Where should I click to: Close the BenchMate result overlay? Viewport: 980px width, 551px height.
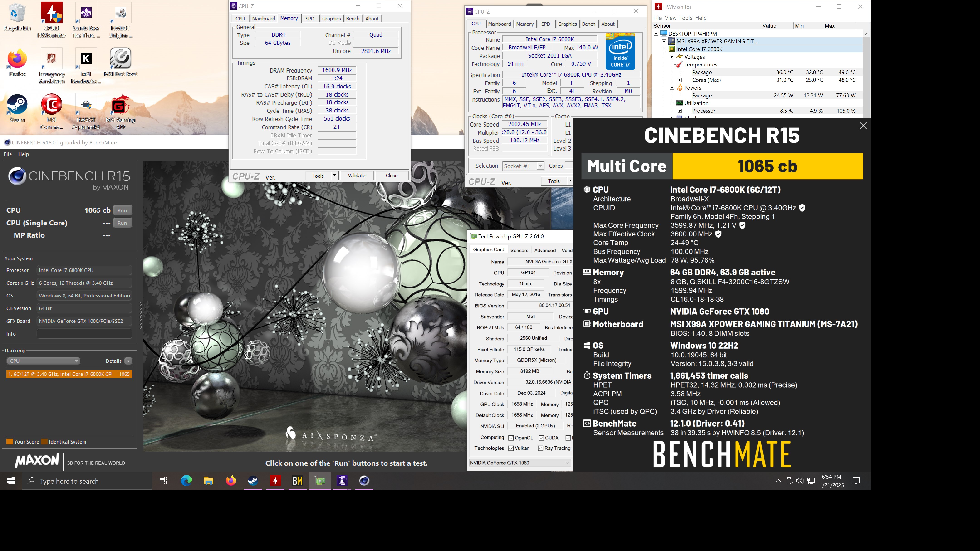863,125
